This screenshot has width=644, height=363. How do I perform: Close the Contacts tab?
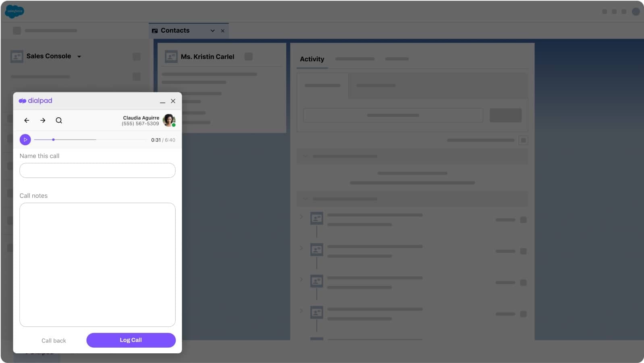(222, 31)
